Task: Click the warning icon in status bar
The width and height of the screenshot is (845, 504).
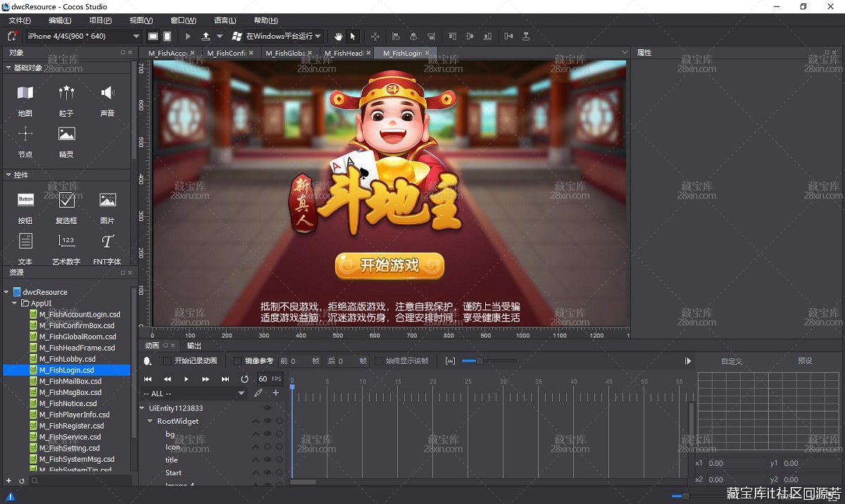Action: (x=10, y=496)
